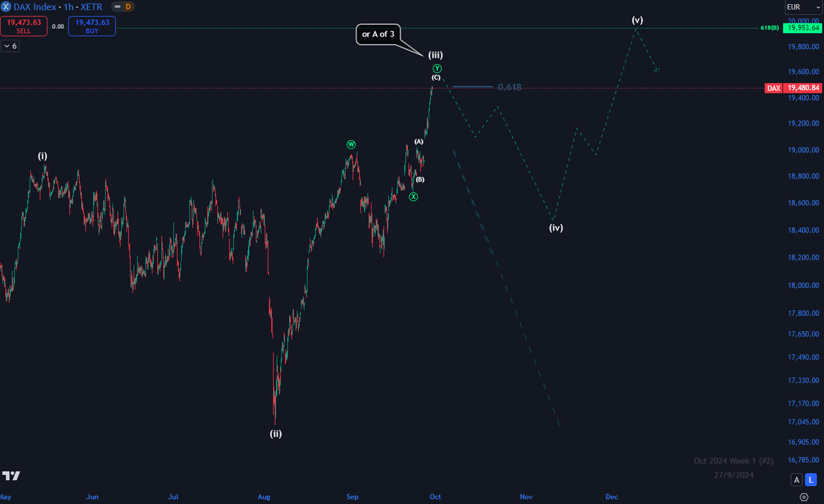Screen dimensions: 824x504
Task: Click the 20,000.00 price axis value
Action: [x=803, y=21]
